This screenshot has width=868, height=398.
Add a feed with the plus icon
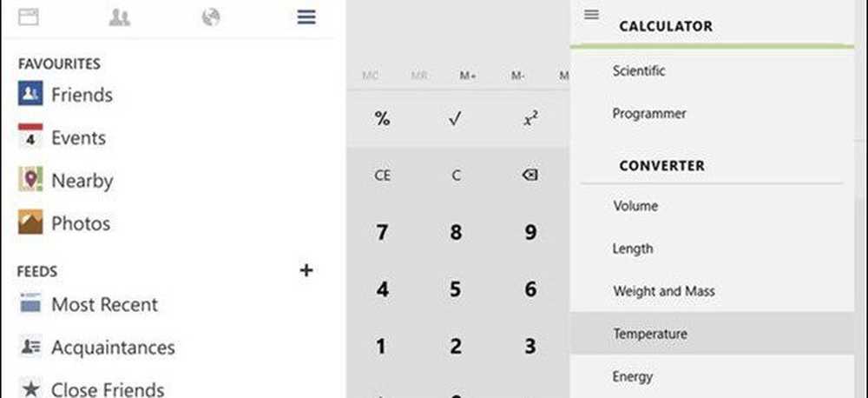(x=306, y=270)
